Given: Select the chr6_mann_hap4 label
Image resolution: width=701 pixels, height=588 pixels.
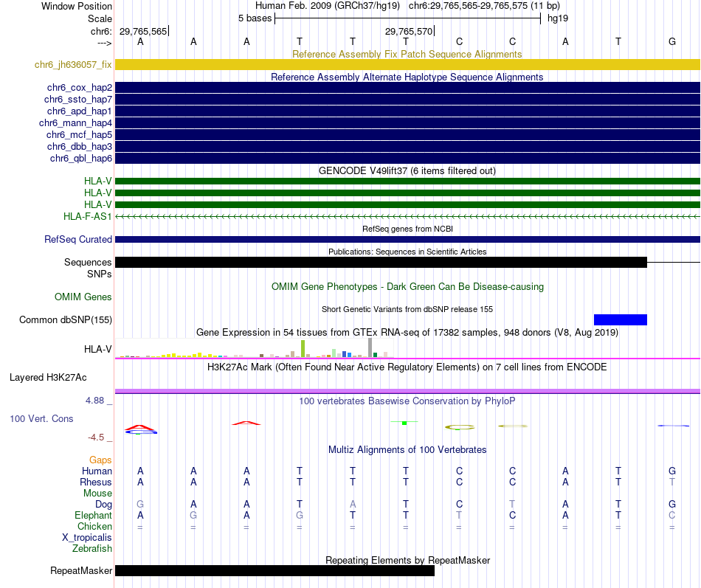Looking at the screenshot, I should pyautogui.click(x=75, y=123).
